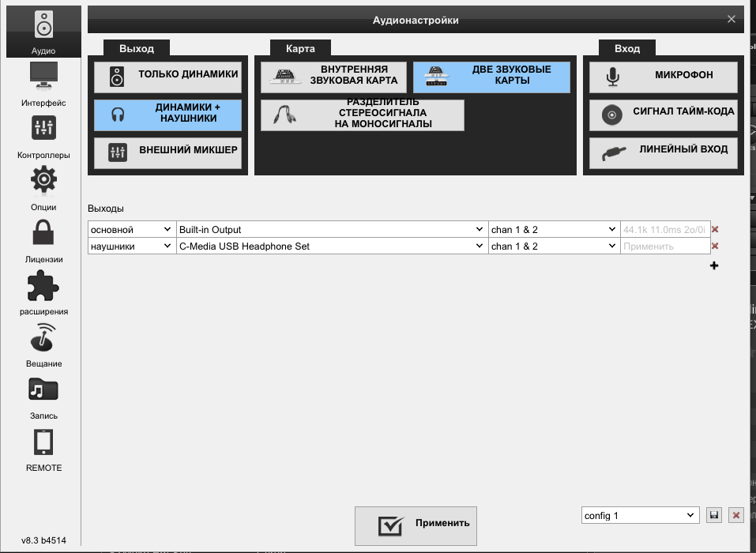Open the config 1 preset dropdown
The width and height of the screenshot is (756, 553).
tap(640, 516)
